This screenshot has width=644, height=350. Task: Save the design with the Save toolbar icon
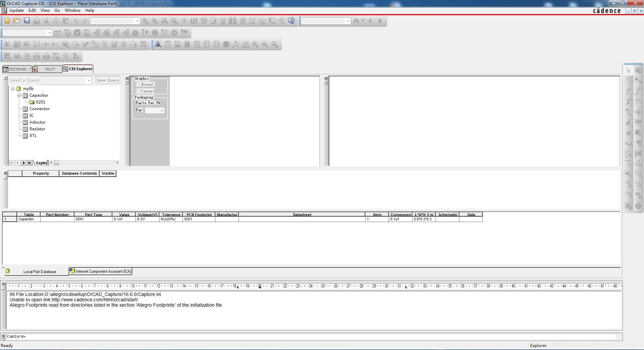click(x=27, y=21)
